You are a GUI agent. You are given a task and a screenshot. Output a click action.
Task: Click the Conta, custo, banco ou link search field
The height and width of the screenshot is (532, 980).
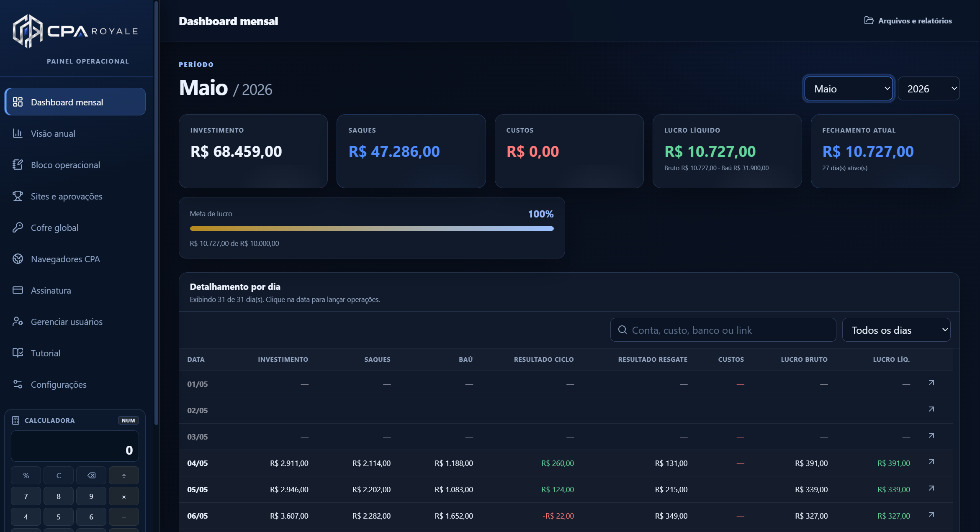click(x=723, y=330)
